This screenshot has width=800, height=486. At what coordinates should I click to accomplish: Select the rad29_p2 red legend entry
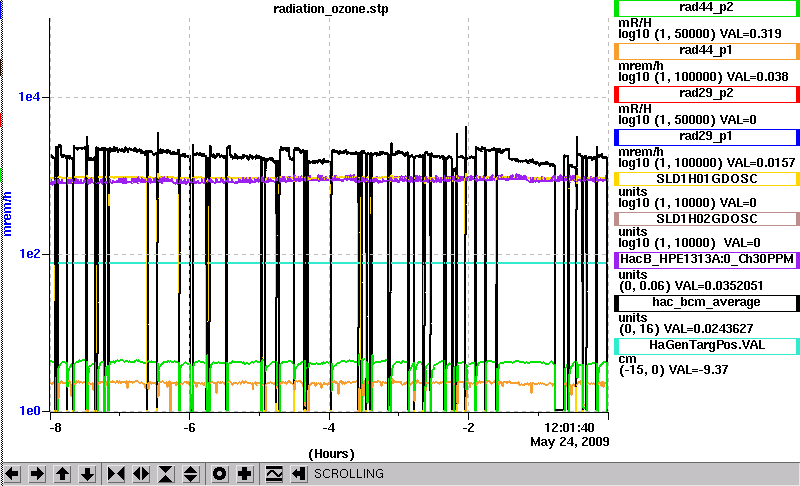click(707, 94)
